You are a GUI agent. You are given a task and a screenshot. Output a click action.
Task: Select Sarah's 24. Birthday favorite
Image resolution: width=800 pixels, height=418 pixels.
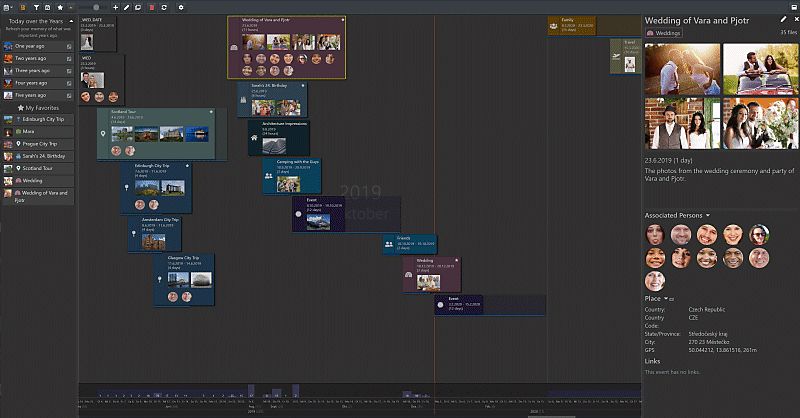tap(38, 156)
